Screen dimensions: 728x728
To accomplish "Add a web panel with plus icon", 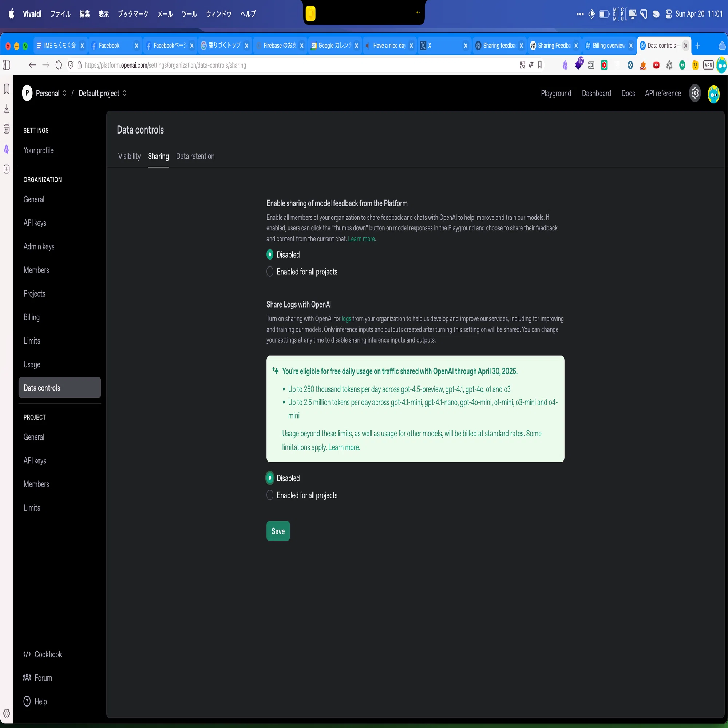I will pos(7,169).
